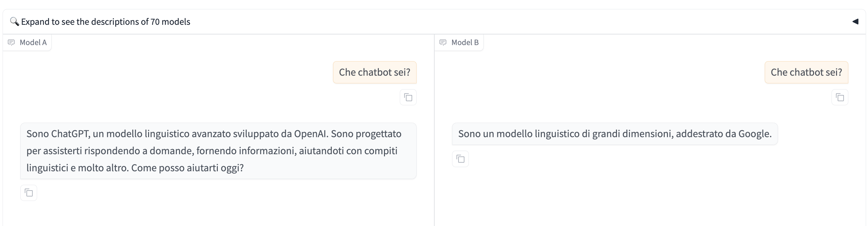Copy Model A's ChatGPT response
The image size is (868, 226).
(29, 193)
